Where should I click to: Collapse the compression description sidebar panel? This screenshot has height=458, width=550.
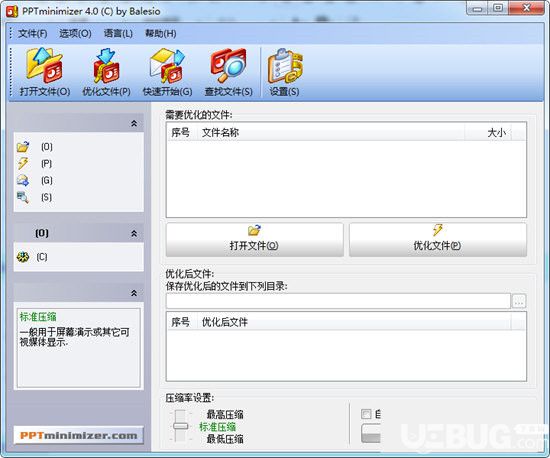[x=134, y=293]
